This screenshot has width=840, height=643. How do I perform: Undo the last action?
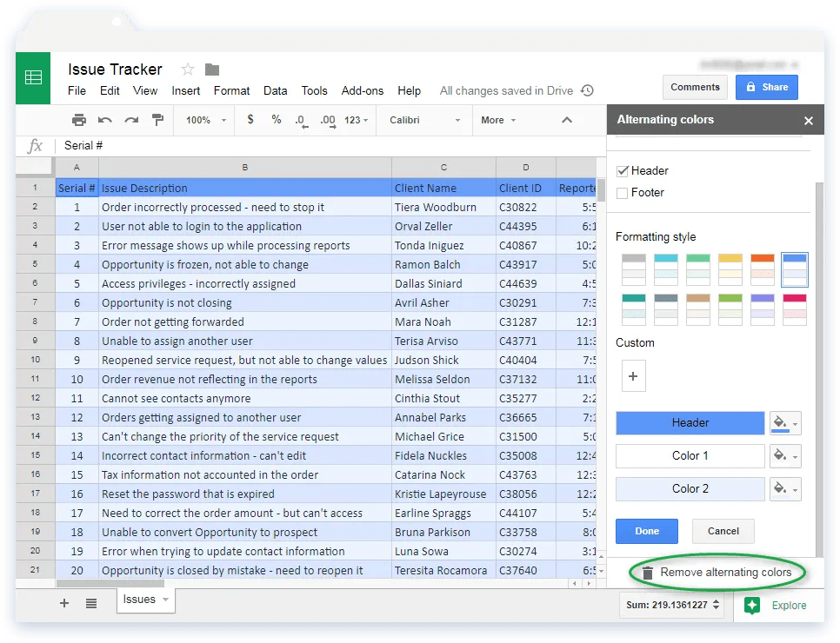click(x=103, y=119)
